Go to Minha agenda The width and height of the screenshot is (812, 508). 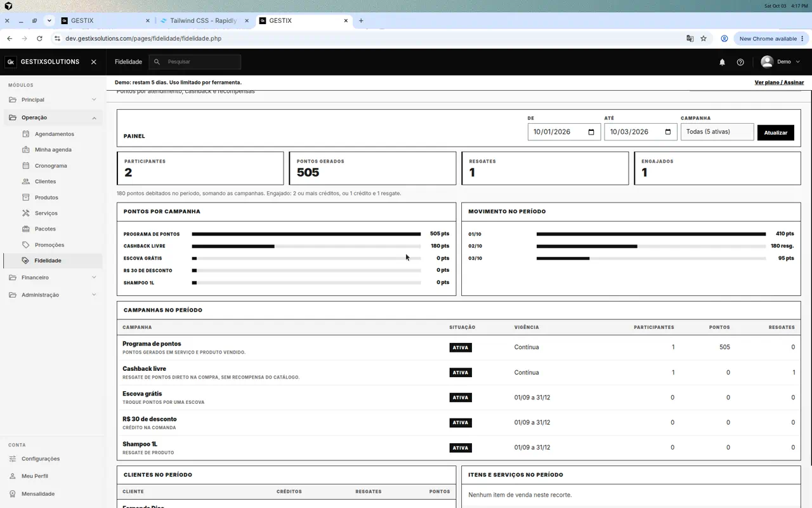(x=53, y=150)
